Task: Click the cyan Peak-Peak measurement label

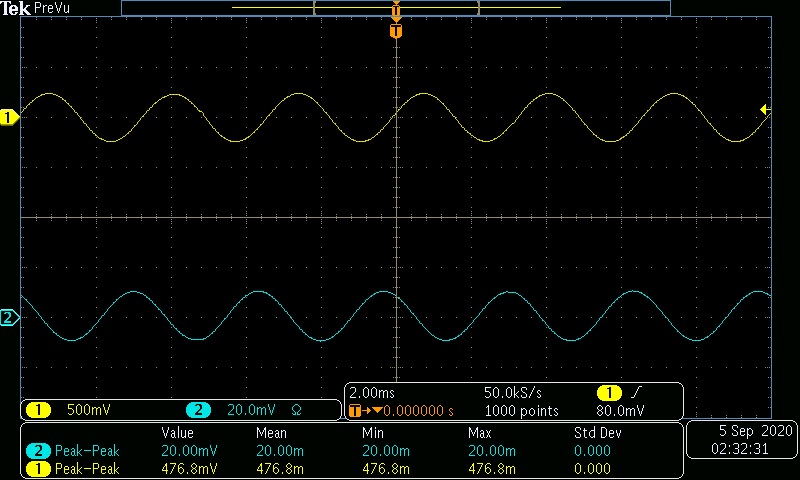Action: 87,451
